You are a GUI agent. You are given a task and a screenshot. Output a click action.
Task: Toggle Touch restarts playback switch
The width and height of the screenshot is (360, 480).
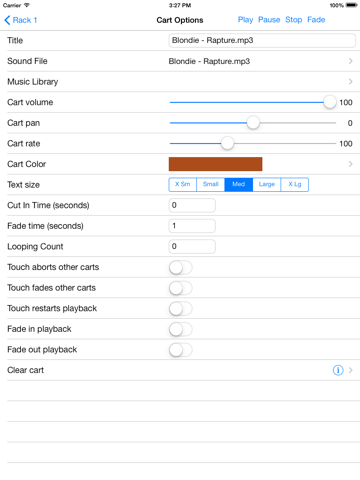181,309
